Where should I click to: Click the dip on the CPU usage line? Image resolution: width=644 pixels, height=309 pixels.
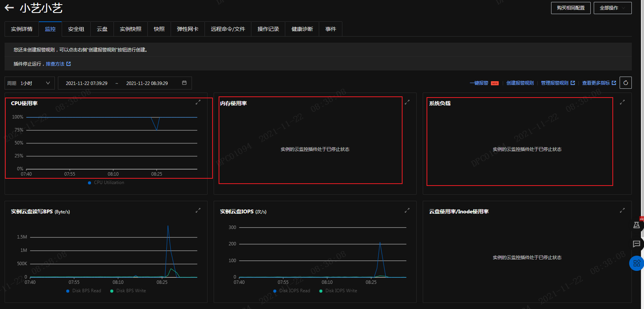coord(156,129)
